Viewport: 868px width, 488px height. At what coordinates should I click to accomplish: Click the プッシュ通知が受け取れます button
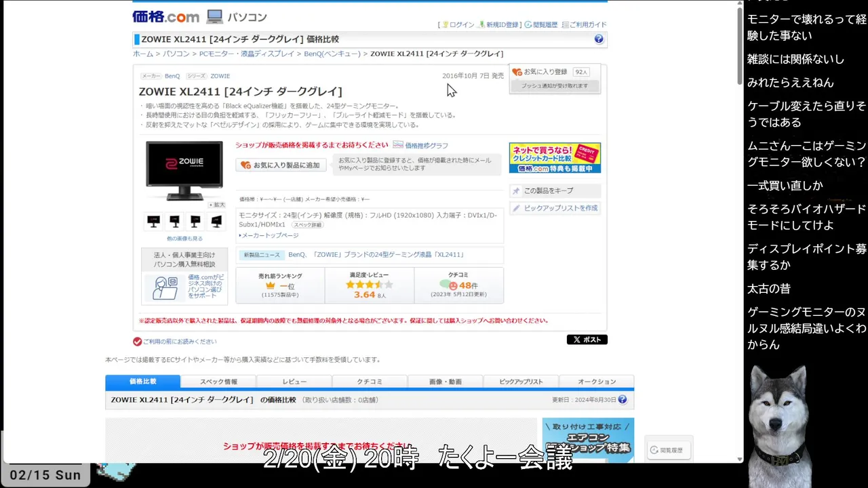tap(555, 86)
